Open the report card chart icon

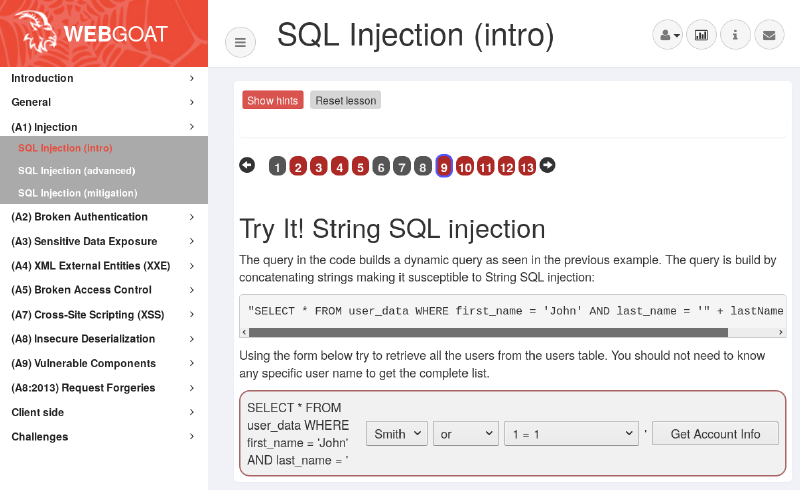[701, 35]
